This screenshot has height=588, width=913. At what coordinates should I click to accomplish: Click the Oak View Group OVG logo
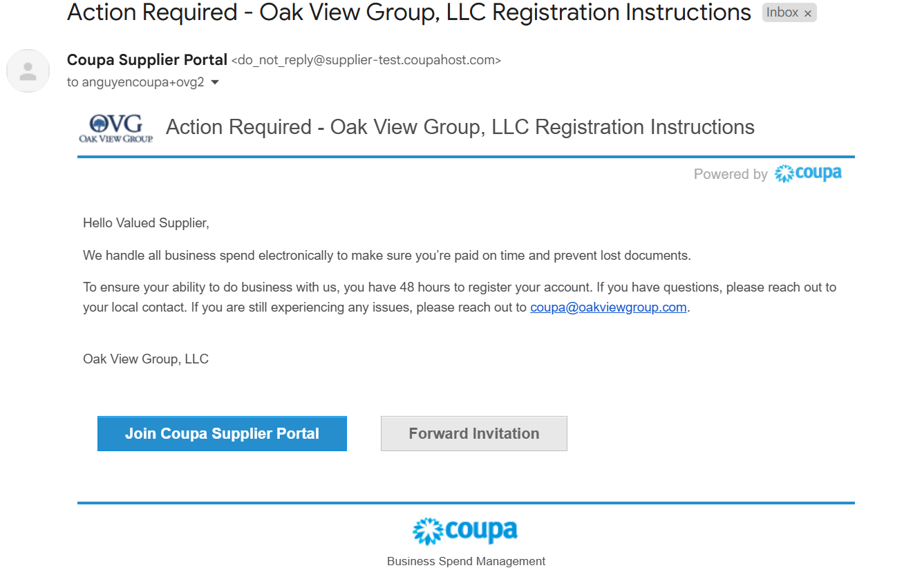pos(116,128)
